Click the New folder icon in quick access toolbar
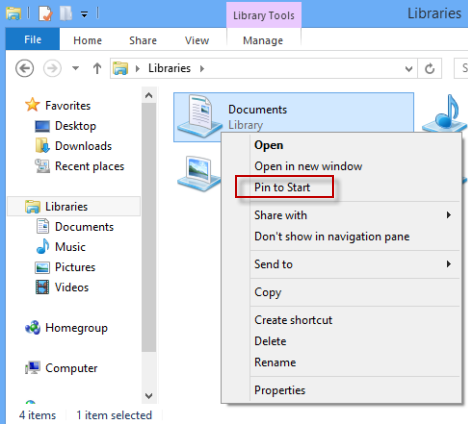Viewport: 468px width, 424px height. point(66,14)
